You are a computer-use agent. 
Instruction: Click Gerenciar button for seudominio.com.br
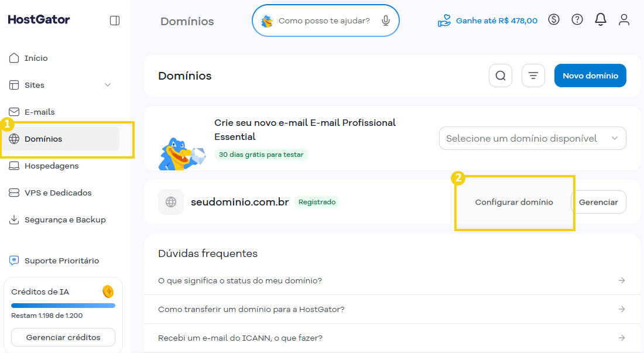click(x=598, y=202)
